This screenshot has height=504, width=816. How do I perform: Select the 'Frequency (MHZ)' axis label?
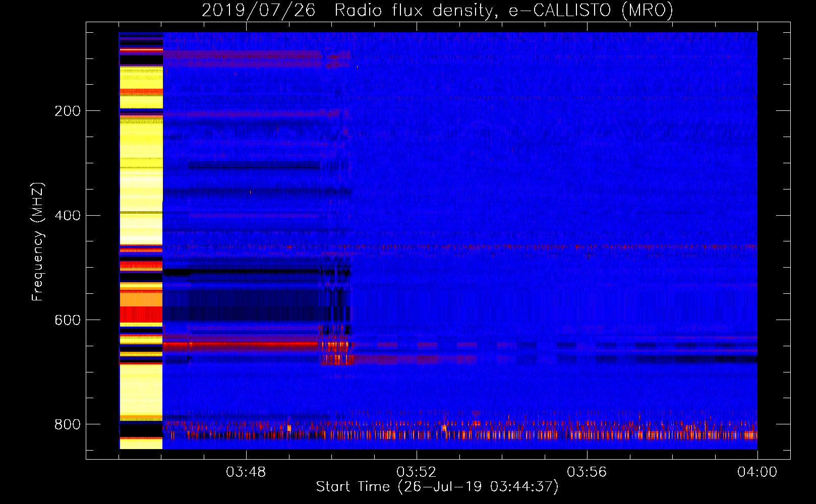[38, 242]
